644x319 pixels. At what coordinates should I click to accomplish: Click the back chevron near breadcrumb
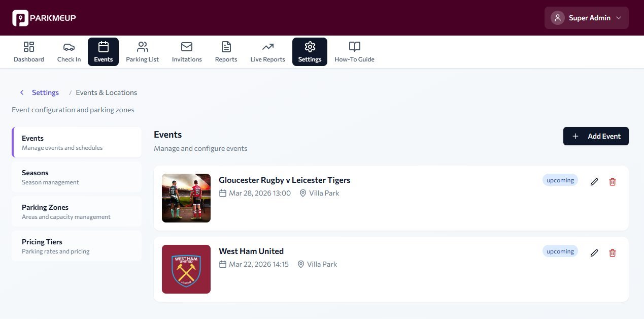(x=22, y=92)
